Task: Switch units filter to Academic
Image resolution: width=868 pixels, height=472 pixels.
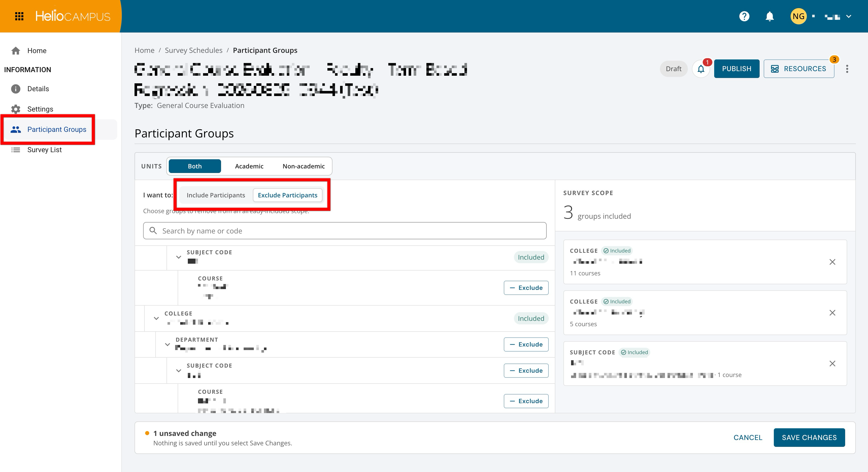Action: click(x=249, y=166)
